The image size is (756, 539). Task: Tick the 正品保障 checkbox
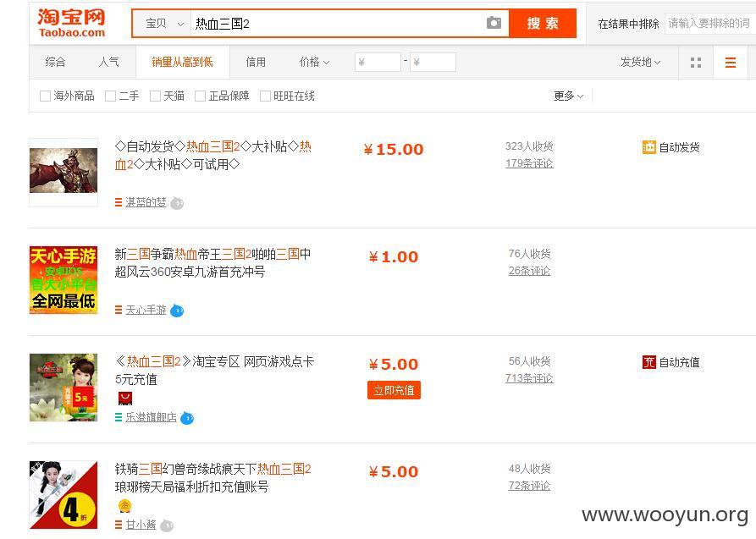pyautogui.click(x=200, y=96)
